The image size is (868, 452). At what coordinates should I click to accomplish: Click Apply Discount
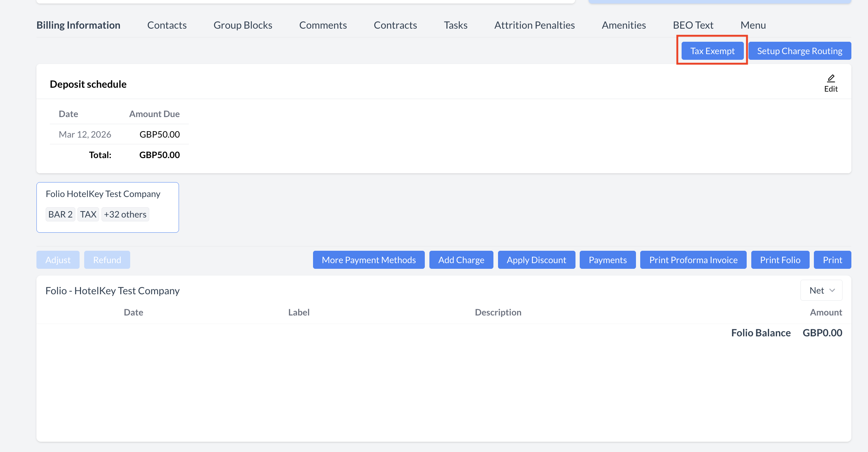click(536, 260)
